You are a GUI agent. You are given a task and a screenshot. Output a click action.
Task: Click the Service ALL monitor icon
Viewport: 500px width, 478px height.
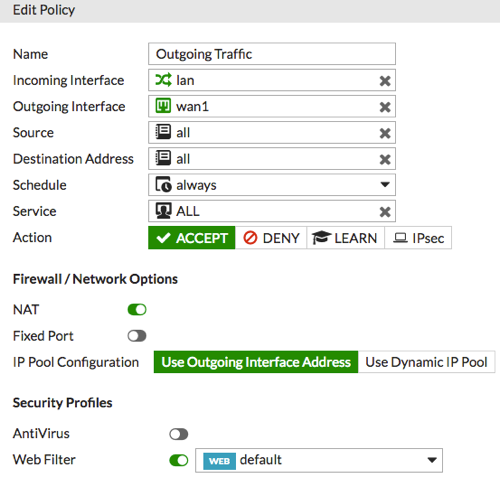(x=163, y=211)
